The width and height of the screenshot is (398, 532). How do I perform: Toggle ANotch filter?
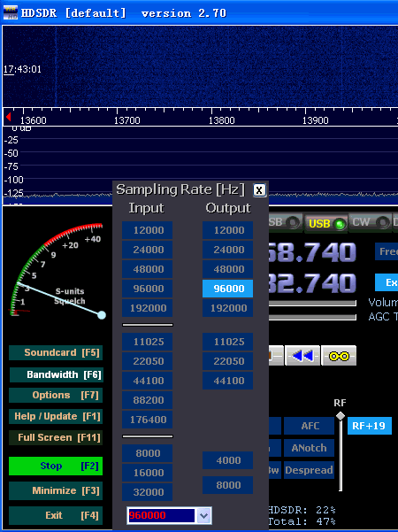(x=309, y=448)
